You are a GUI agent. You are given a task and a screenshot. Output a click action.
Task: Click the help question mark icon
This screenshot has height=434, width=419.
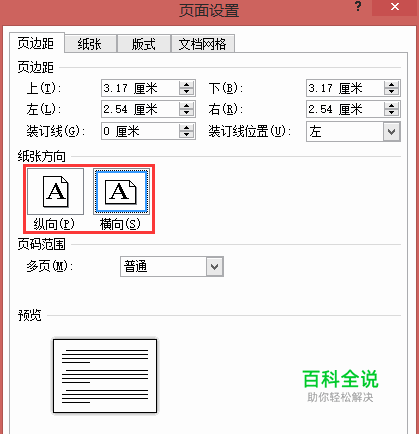coord(358,7)
